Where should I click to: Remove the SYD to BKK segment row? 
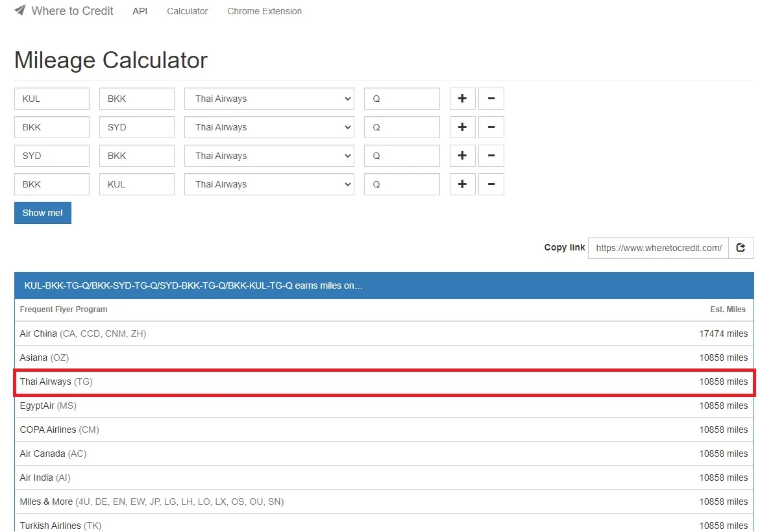[x=491, y=156]
